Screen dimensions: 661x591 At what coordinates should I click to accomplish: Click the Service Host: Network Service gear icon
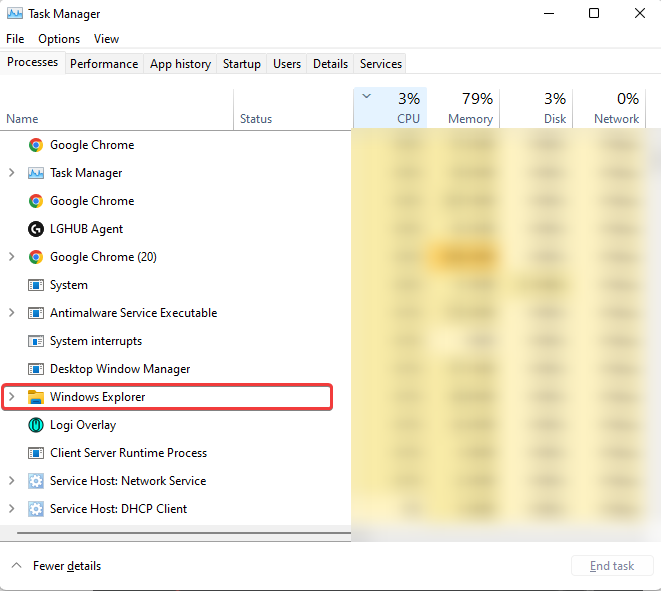36,481
